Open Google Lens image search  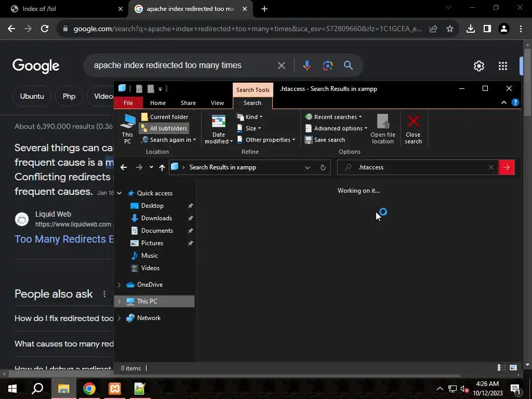[x=328, y=65]
